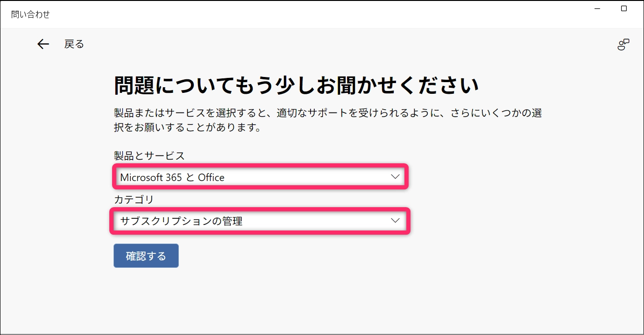Open the カテゴリ dropdown
Screen dimensions: 644x335
coord(260,221)
